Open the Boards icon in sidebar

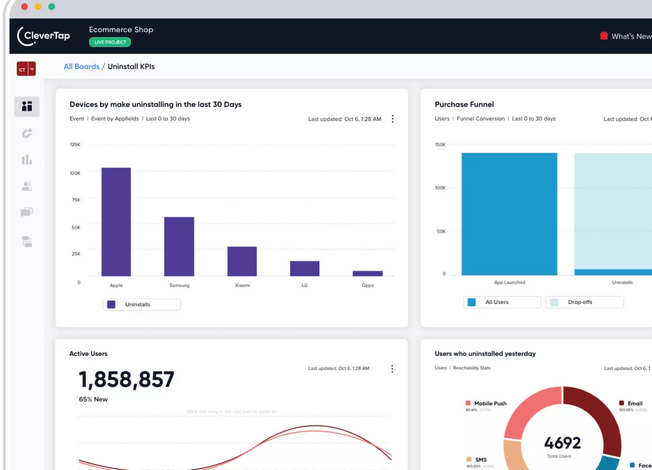tap(27, 106)
